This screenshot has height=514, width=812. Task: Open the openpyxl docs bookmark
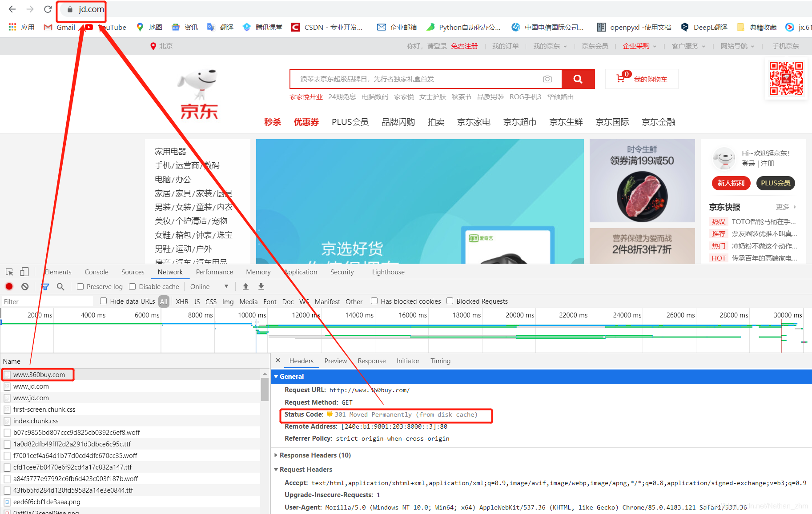coord(634,27)
